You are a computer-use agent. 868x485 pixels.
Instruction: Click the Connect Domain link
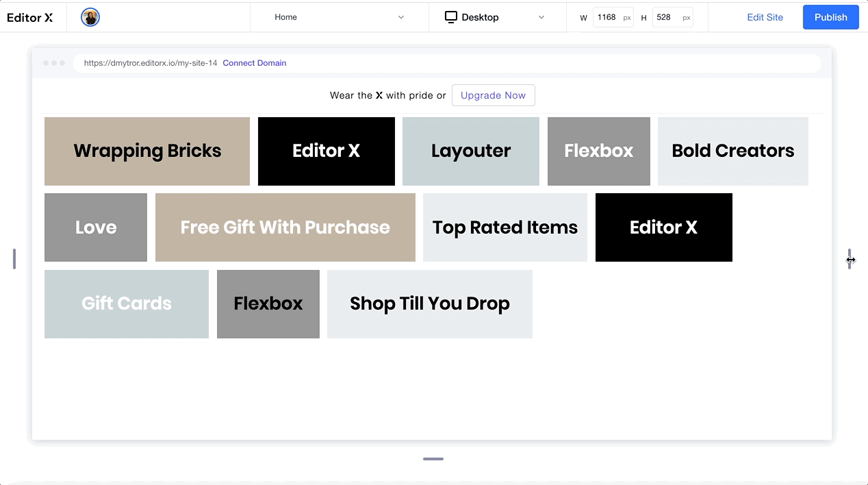point(255,63)
